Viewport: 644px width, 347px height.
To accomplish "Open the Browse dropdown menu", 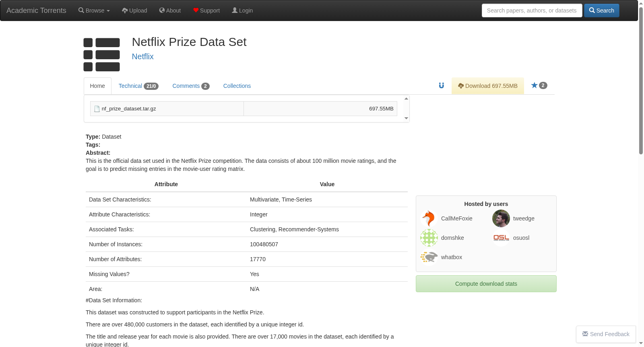I will pos(94,10).
